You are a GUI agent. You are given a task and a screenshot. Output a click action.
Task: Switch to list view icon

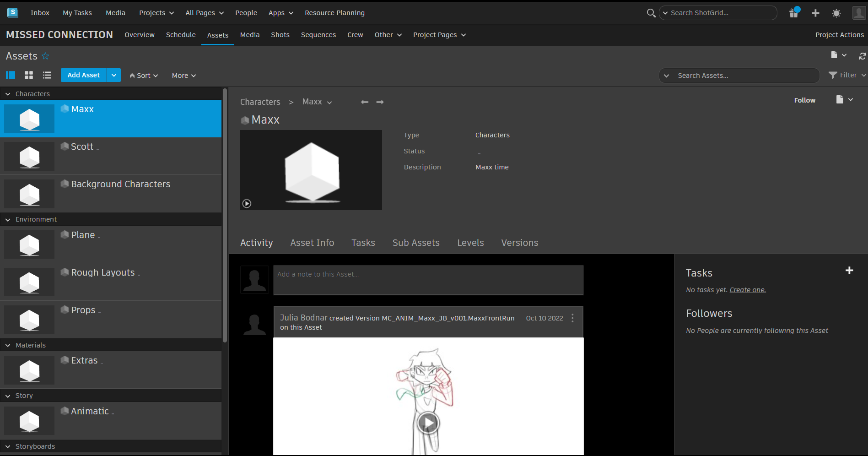coord(47,75)
